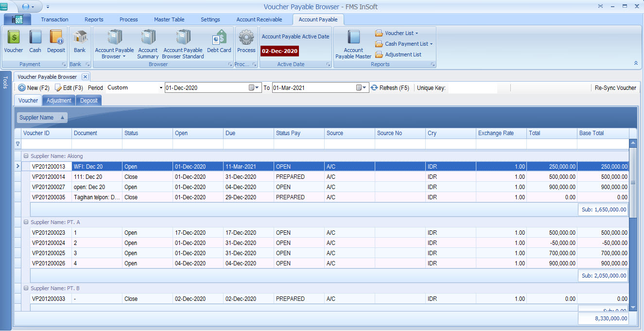
Task: Open the Period dropdown set to Custom
Action: (x=161, y=88)
